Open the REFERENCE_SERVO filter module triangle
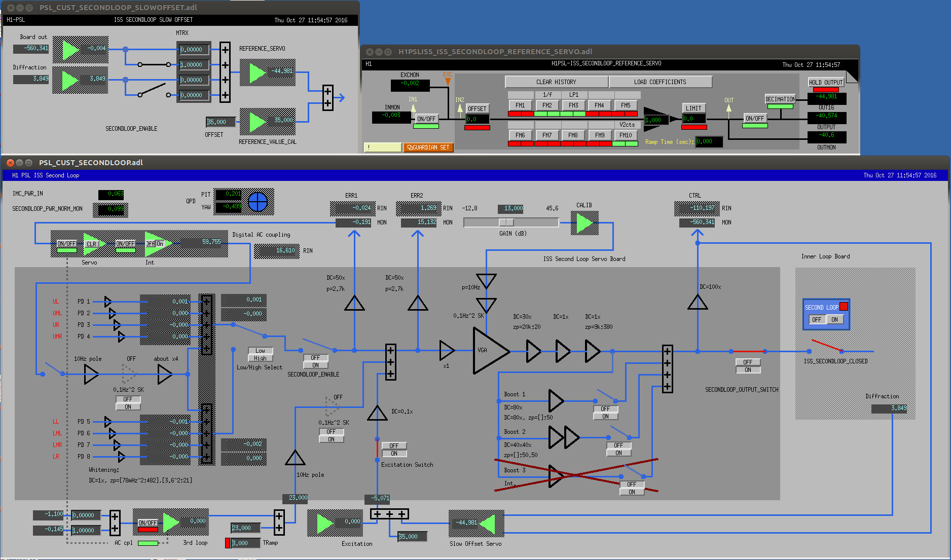 pos(258,73)
